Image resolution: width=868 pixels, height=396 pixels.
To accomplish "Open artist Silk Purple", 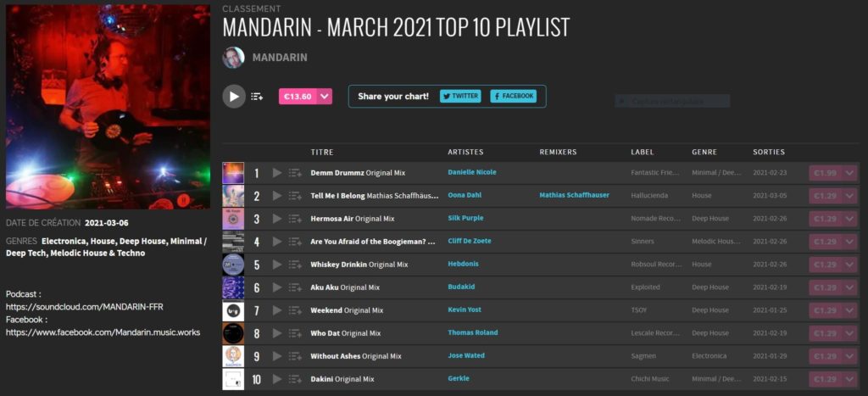I will point(465,218).
